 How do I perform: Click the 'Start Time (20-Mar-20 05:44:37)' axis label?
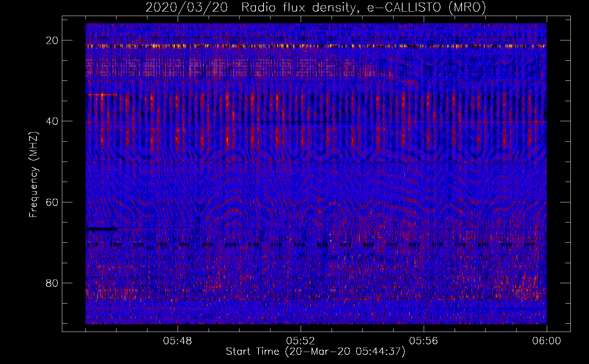click(x=316, y=352)
